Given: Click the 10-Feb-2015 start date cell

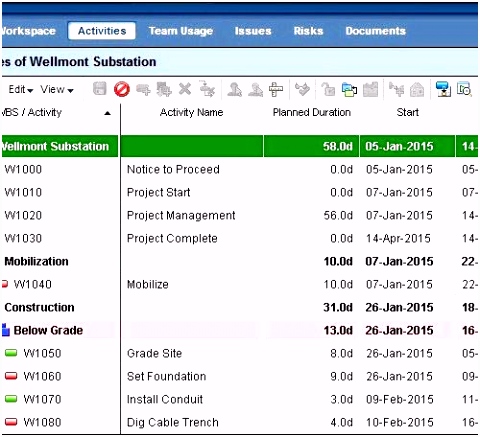Looking at the screenshot, I should (x=400, y=422).
